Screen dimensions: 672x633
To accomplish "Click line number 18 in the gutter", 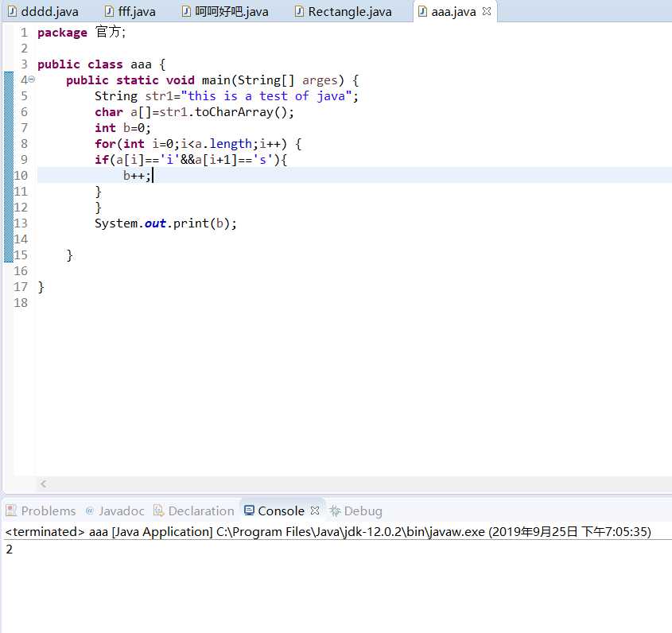I will click(21, 302).
